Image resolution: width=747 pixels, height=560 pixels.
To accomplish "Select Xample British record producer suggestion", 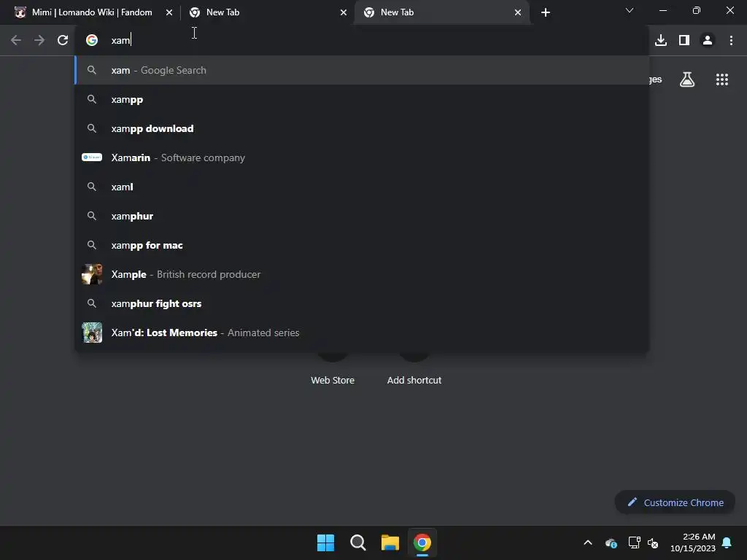I will (x=362, y=274).
